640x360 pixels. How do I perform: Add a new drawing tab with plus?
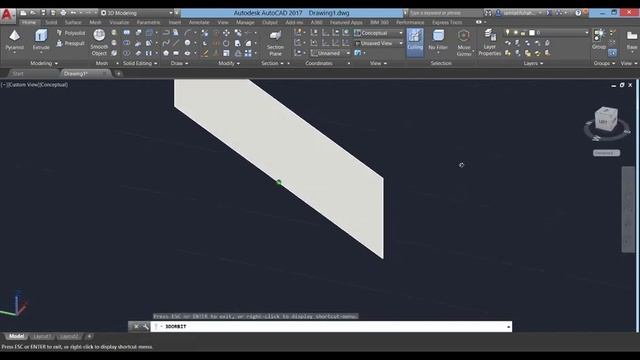[x=118, y=74]
